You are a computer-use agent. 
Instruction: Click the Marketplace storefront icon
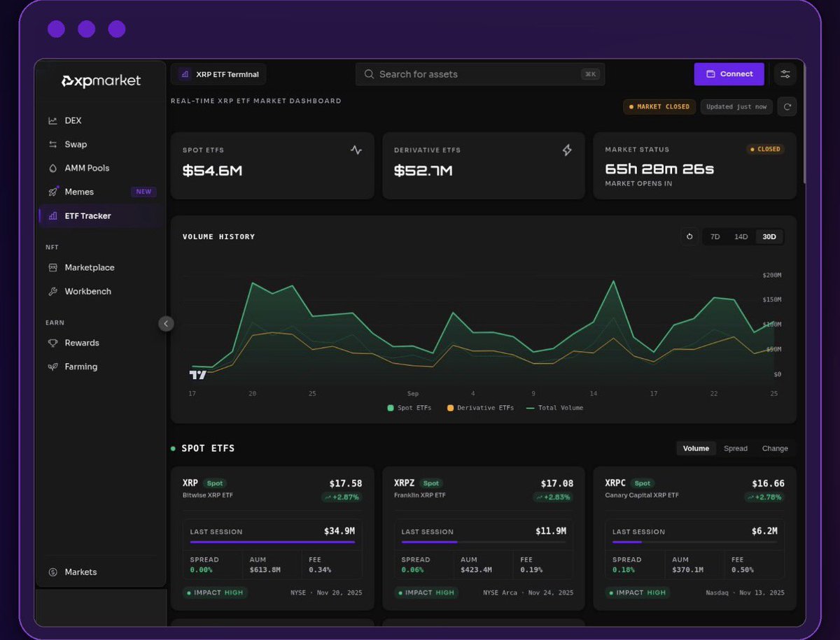coord(52,268)
